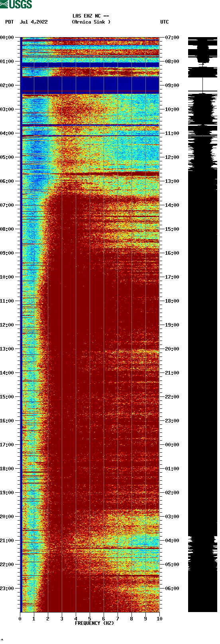
Task: Click the 1 Hz frequency tick label
Action: (34, 619)
